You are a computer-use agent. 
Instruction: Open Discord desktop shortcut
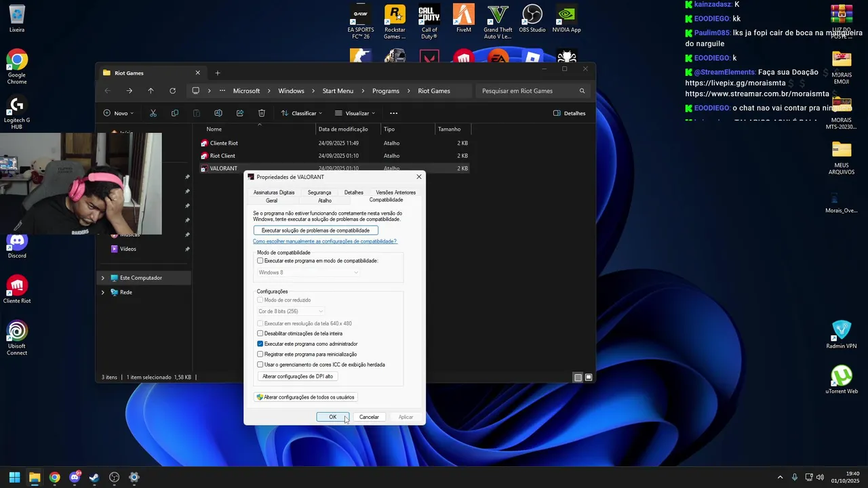[17, 245]
